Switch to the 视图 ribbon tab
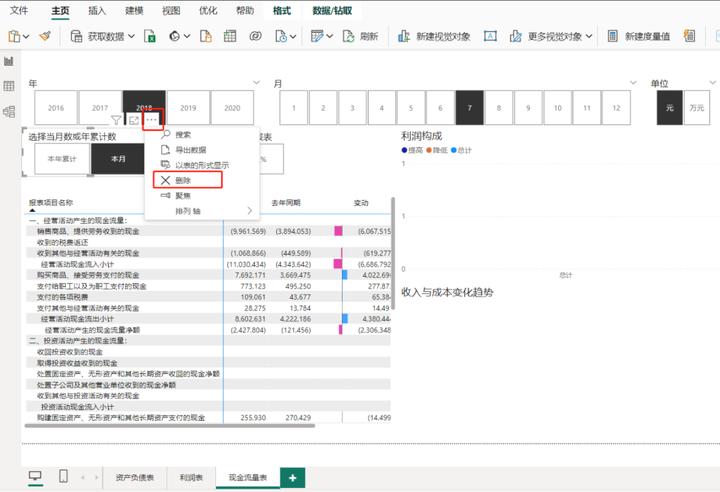This screenshot has height=492, width=720. 171,10
